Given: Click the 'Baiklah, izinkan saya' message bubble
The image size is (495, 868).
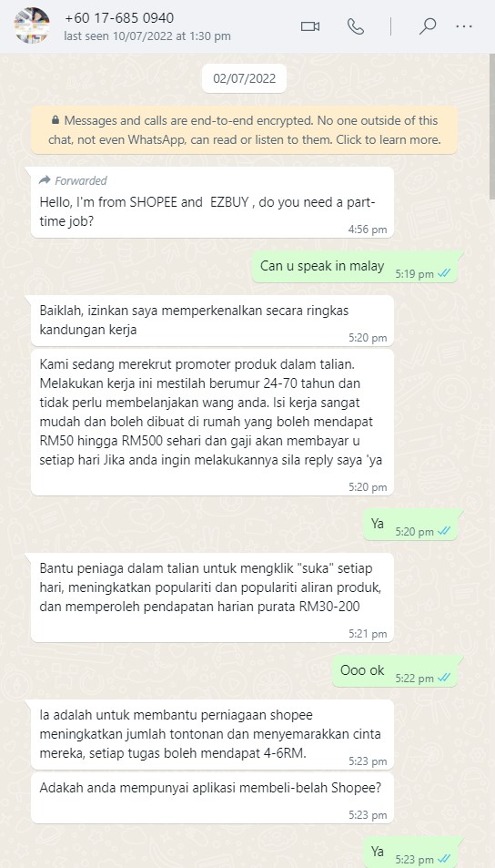Looking at the screenshot, I should point(212,320).
